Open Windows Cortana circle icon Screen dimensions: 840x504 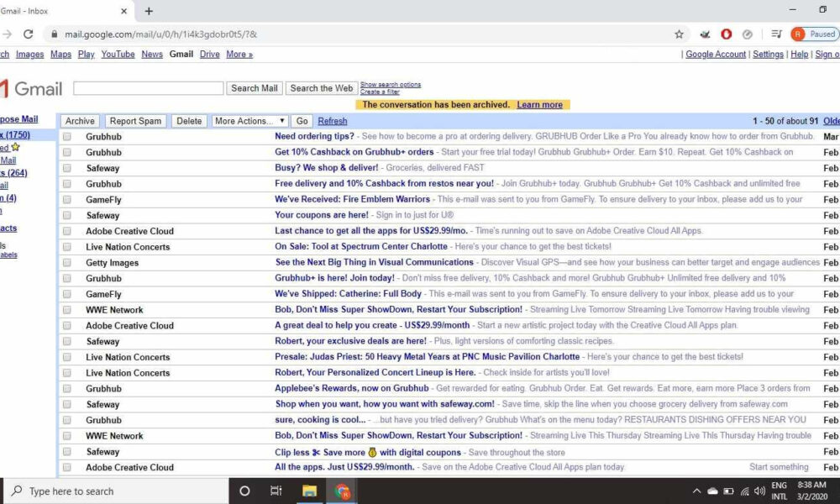pos(244,491)
